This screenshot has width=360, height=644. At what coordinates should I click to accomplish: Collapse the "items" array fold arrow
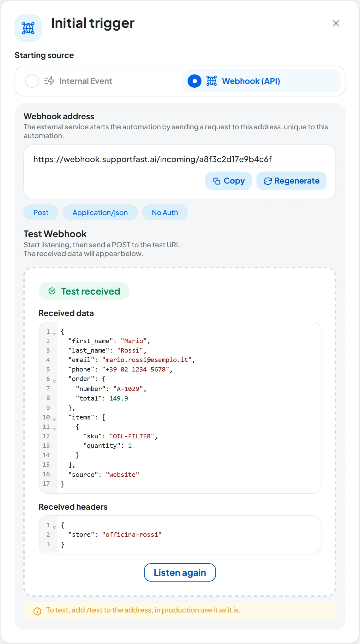click(x=54, y=419)
